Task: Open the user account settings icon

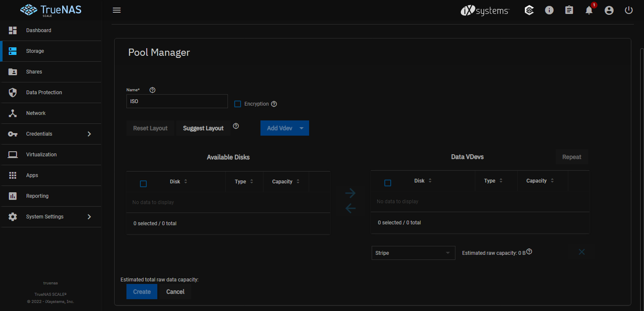Action: coord(609,10)
